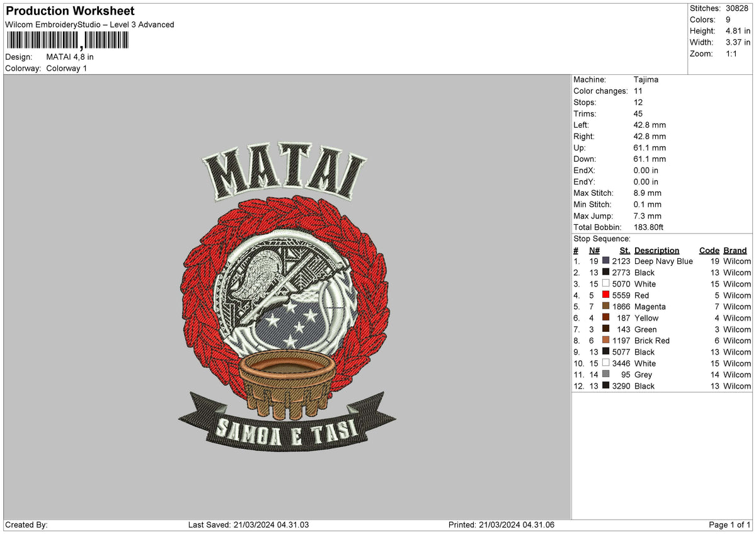Select the Left measurement 42.8 mm
This screenshot has width=756, height=534.
click(650, 125)
